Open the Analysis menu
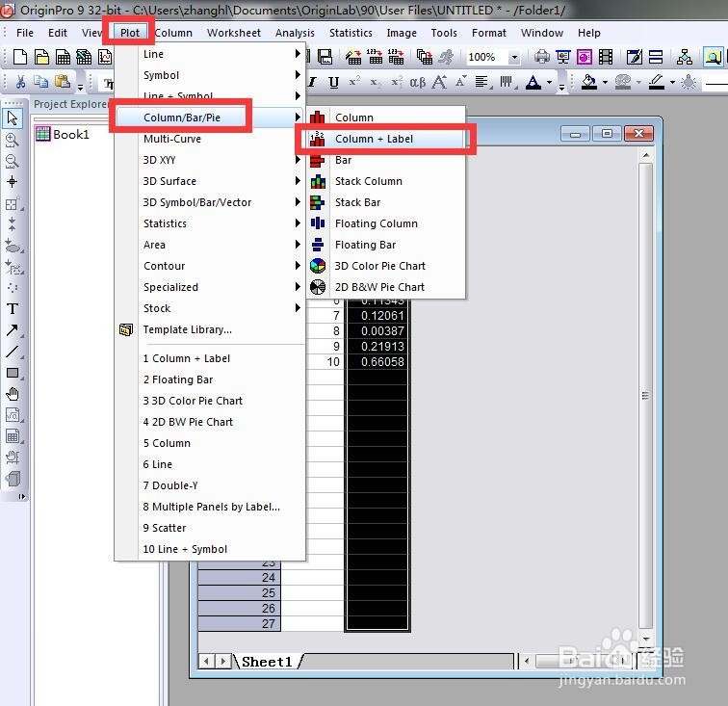 click(x=295, y=33)
